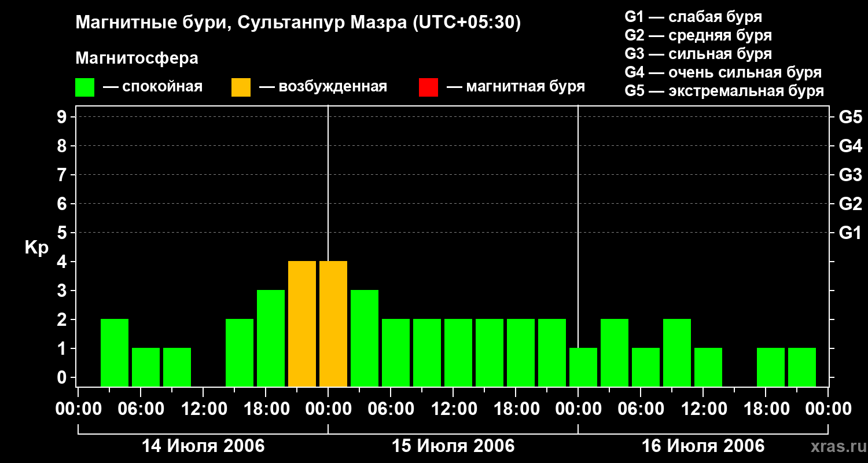Click the green Kp 3 bar on 14 July

(271, 338)
